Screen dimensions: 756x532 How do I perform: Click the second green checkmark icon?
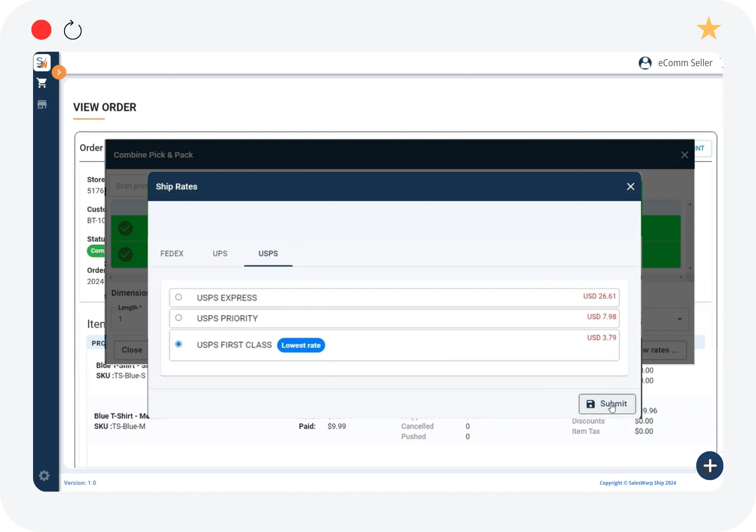point(125,255)
